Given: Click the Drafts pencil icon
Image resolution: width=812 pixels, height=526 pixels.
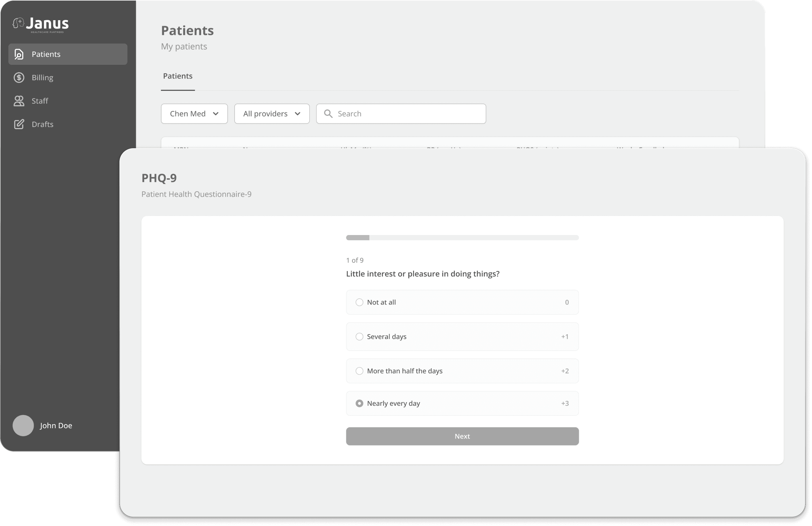Looking at the screenshot, I should [19, 124].
